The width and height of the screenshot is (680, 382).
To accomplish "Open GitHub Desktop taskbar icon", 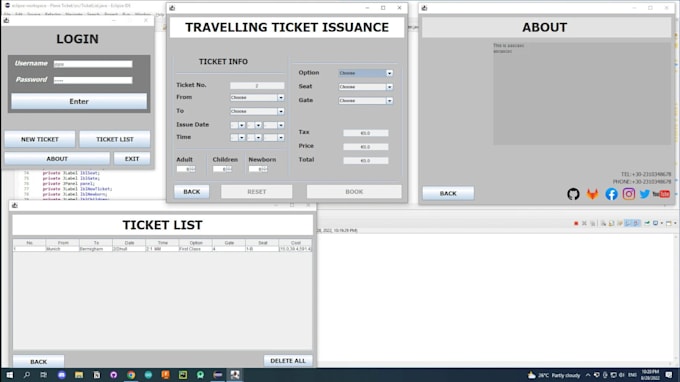I will 114,375.
